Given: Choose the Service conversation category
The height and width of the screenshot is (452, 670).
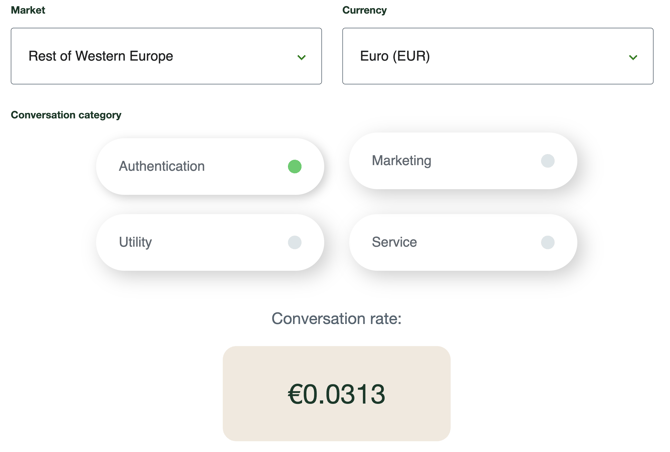Looking at the screenshot, I should [462, 242].
